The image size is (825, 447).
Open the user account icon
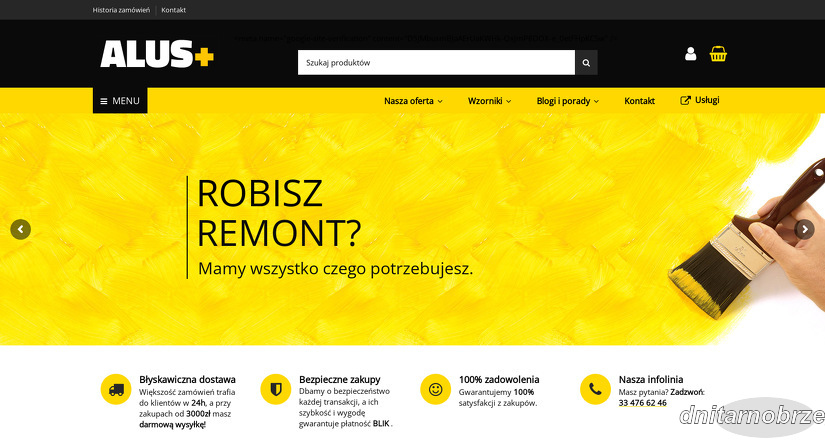690,54
